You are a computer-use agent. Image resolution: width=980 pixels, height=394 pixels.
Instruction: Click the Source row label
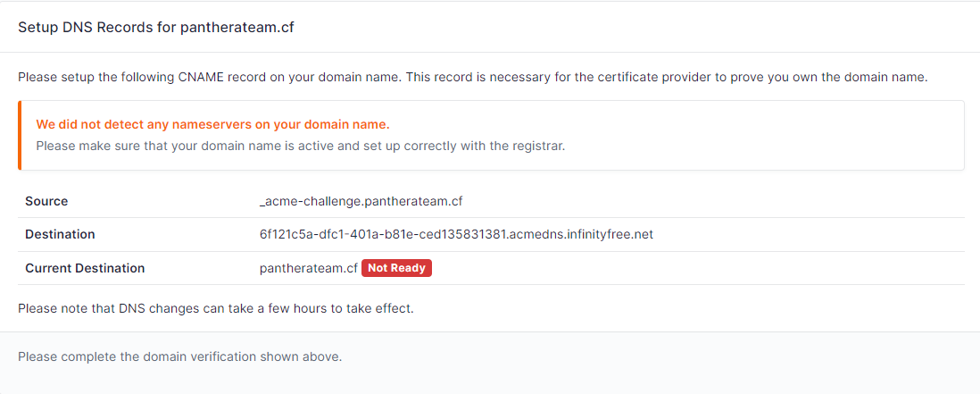[x=46, y=201]
